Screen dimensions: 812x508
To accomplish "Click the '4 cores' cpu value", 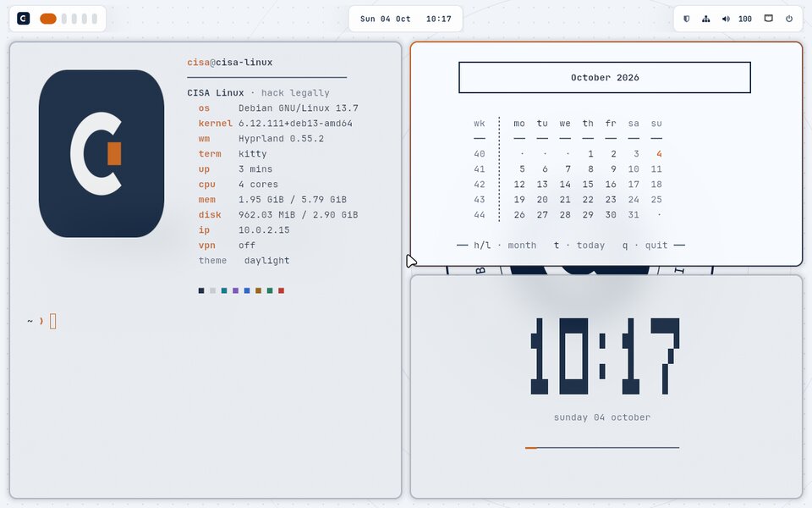I will coord(258,184).
